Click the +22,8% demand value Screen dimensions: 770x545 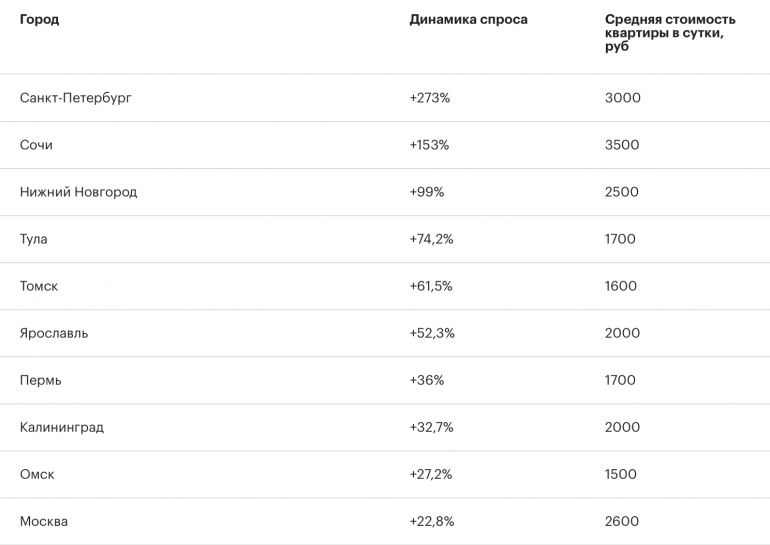point(432,521)
